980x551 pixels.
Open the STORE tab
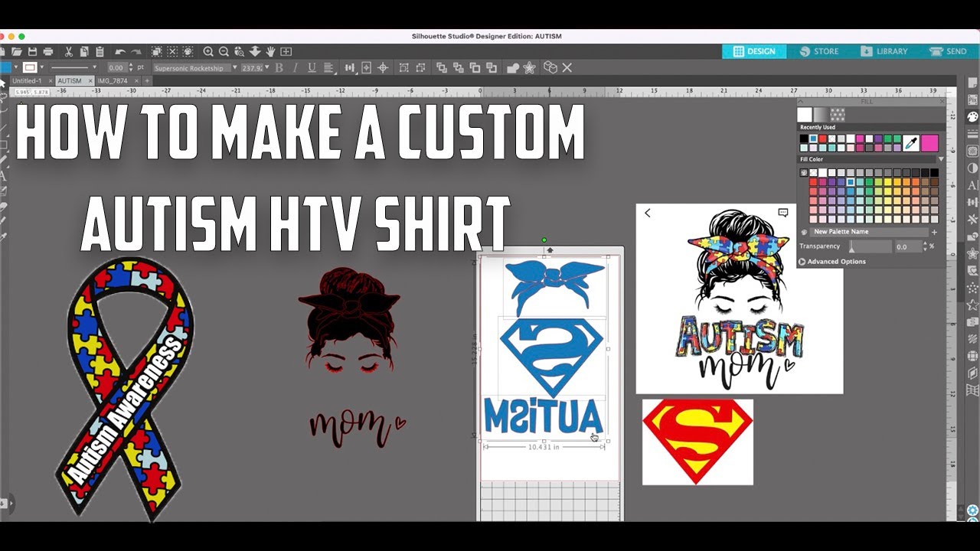click(x=818, y=51)
